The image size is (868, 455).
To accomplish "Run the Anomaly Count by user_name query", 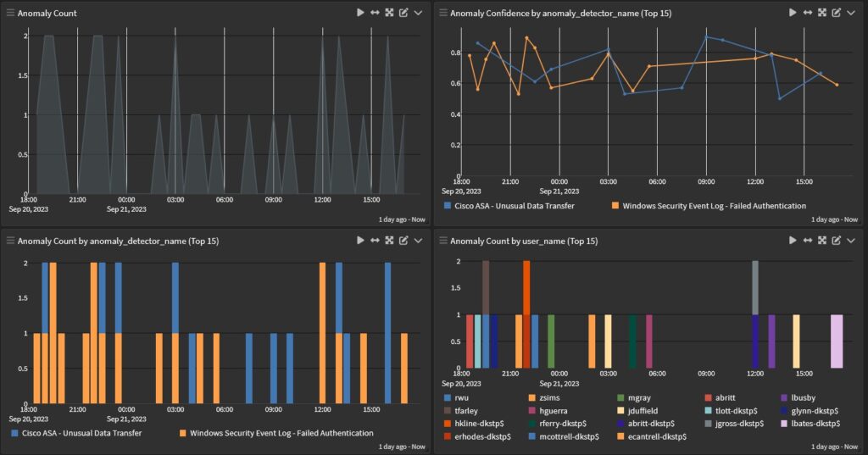I will click(793, 241).
